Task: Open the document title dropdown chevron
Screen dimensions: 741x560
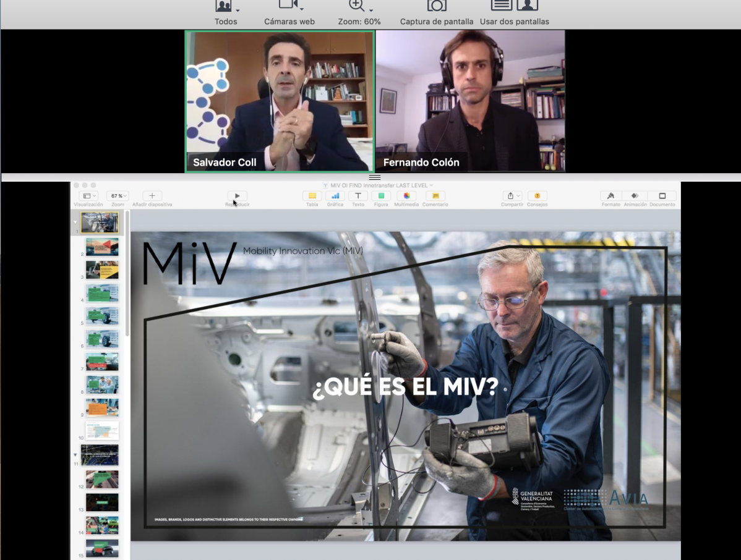Action: pyautogui.click(x=432, y=185)
